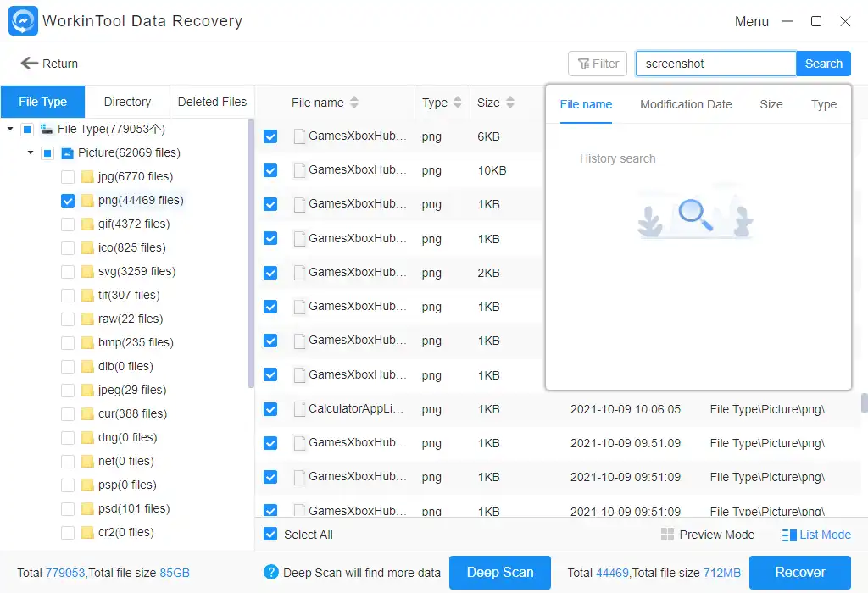The image size is (868, 593).
Task: Click the Recover button
Action: pyautogui.click(x=800, y=572)
